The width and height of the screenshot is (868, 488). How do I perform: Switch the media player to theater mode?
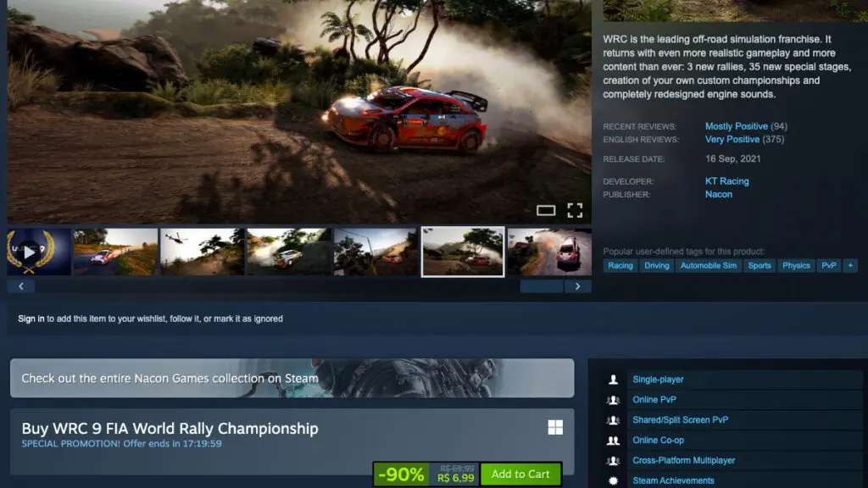click(x=548, y=210)
